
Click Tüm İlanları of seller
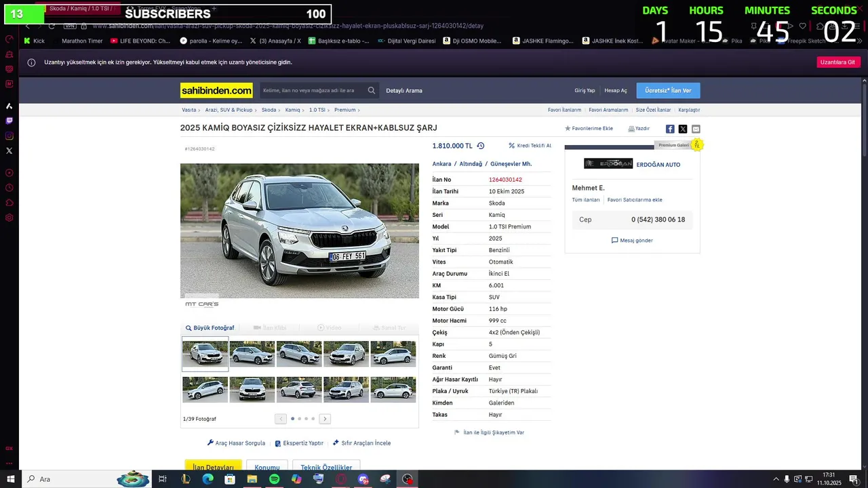tap(586, 200)
